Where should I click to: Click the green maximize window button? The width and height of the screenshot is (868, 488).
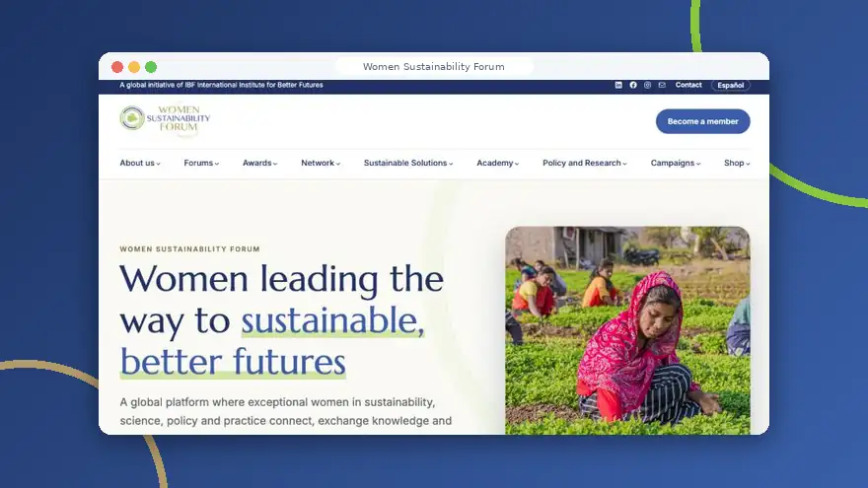point(151,67)
